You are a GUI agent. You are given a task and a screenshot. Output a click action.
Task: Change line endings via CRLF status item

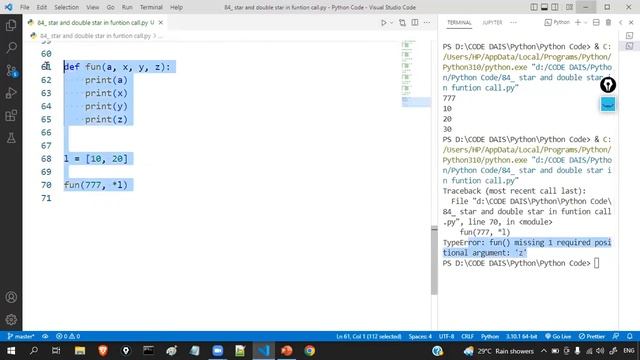tap(467, 336)
